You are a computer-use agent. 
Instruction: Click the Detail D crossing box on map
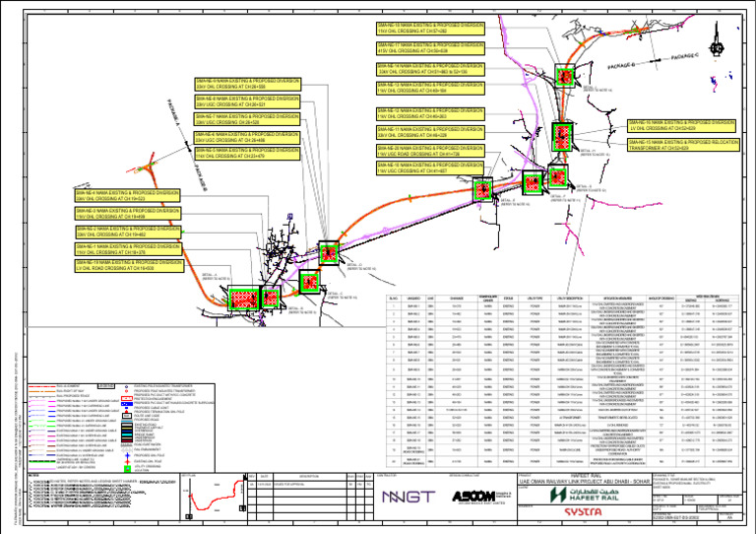click(329, 253)
